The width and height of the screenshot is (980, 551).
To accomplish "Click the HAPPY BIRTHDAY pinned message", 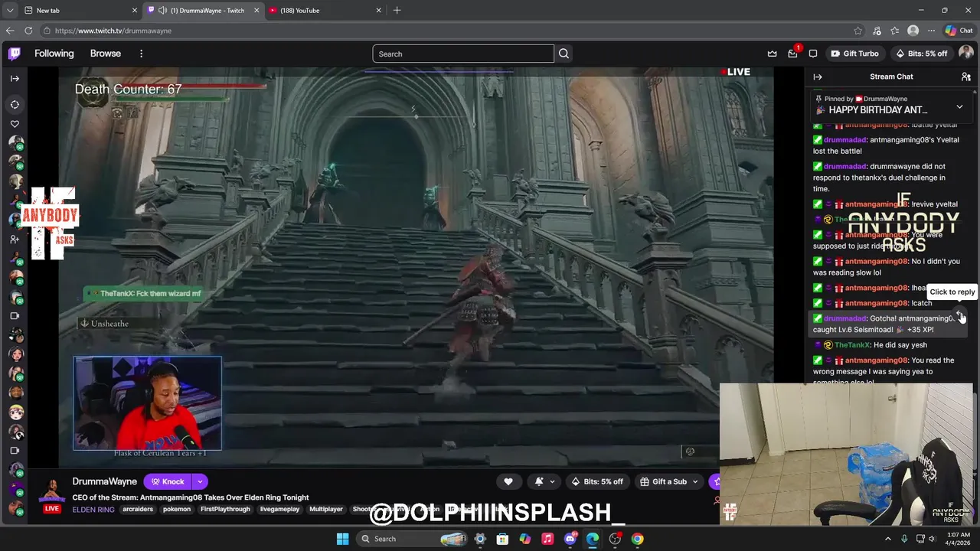I will (x=877, y=110).
